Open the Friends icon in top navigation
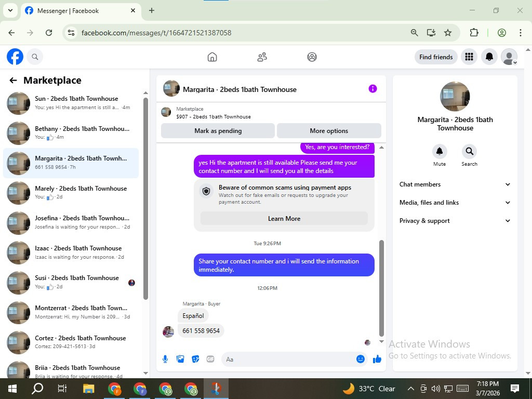 (262, 57)
